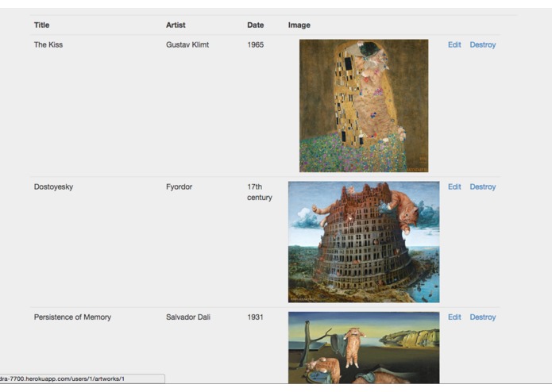Viewport: 552px width, 392px height.
Task: Select 'Persistence of Memory' title cell
Action: point(72,317)
